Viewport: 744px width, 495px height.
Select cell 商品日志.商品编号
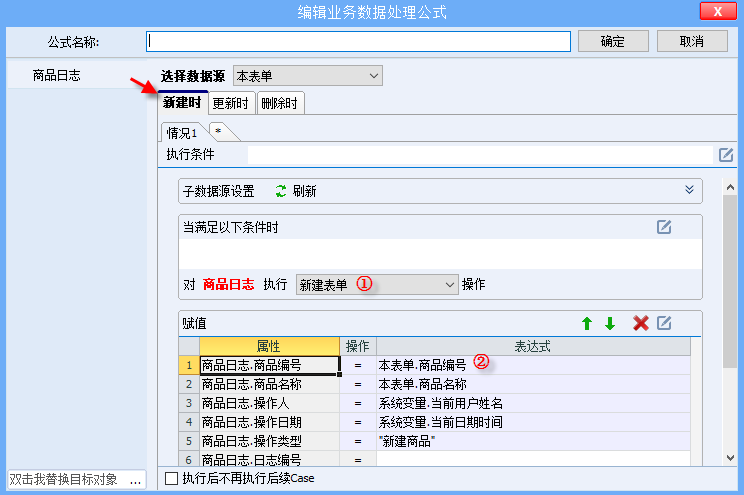(269, 365)
